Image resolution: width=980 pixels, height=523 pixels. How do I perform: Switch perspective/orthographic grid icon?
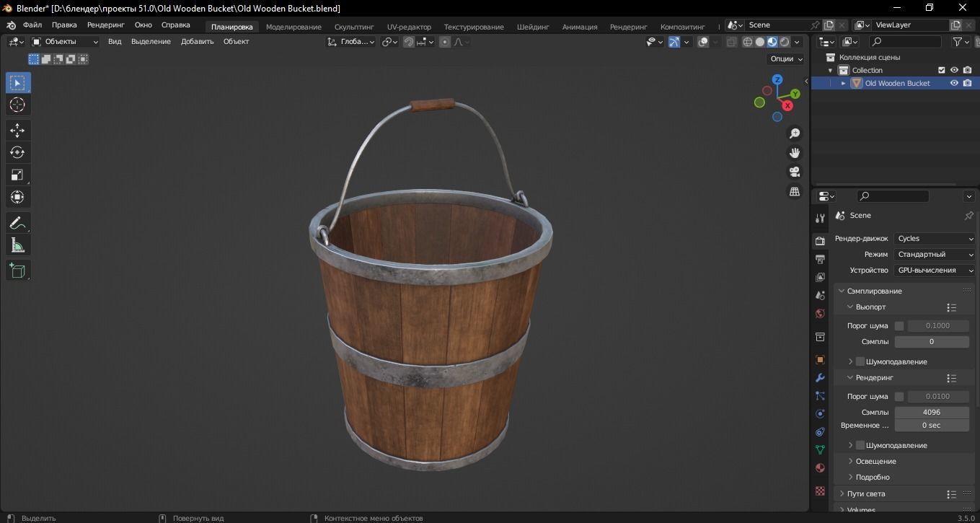(x=795, y=191)
